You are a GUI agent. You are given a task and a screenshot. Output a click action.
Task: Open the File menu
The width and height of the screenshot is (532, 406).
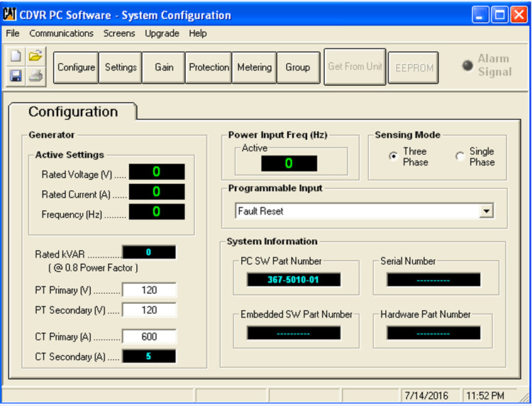pyautogui.click(x=13, y=33)
